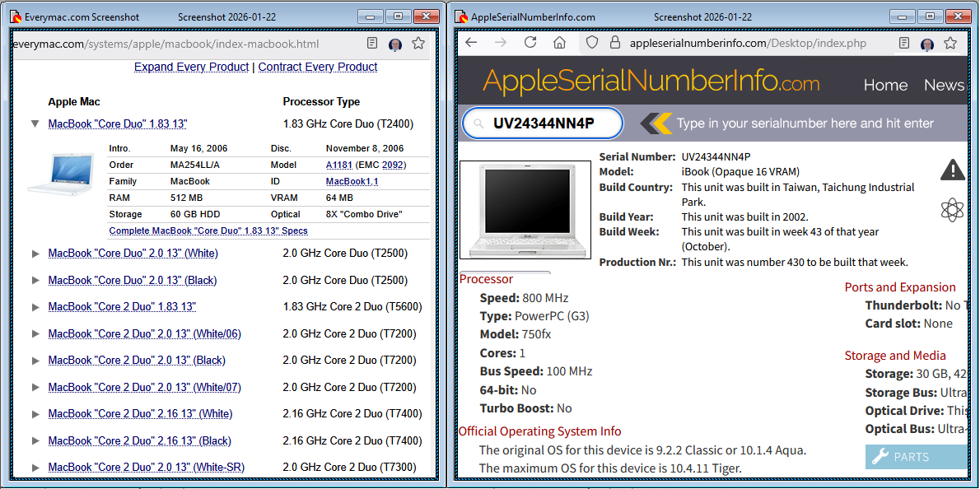The height and width of the screenshot is (489, 980).
Task: Expand MacBook "Core 2 Duo" 2.16 13" (Black) row
Action: [x=35, y=441]
